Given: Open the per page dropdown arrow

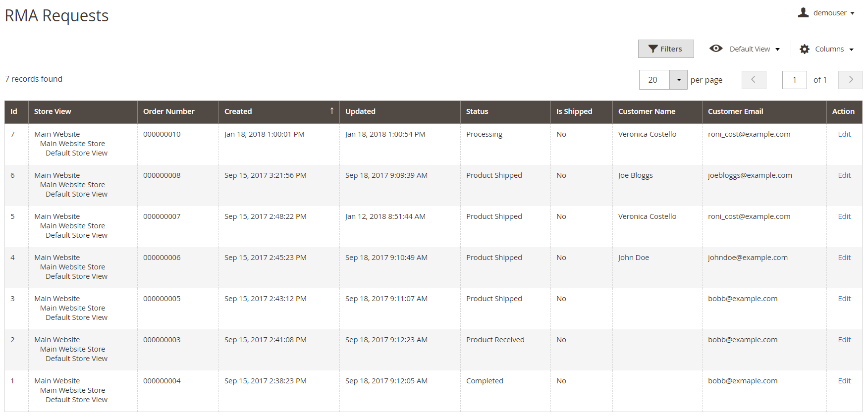Looking at the screenshot, I should click(x=678, y=80).
